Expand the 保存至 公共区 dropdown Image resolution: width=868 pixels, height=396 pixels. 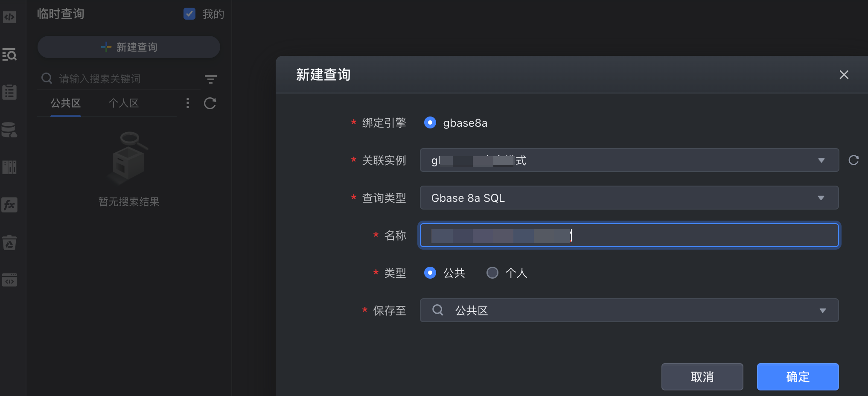click(x=629, y=310)
